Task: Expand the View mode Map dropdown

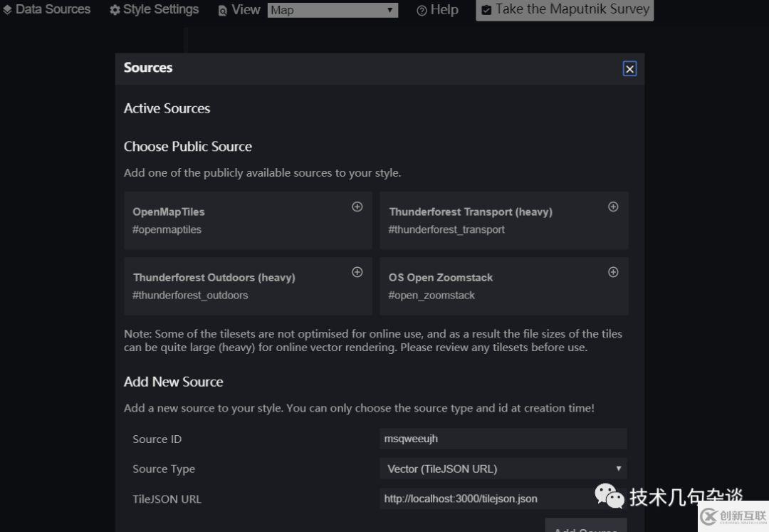Action: 332,10
